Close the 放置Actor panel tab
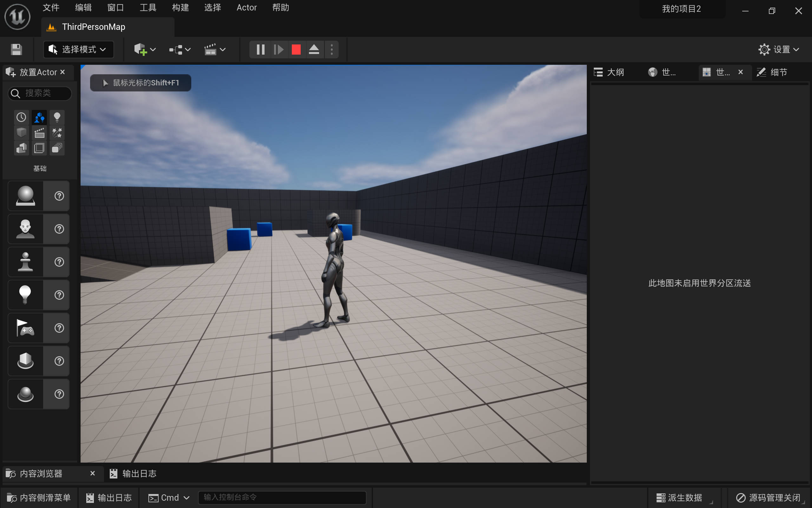The image size is (812, 508). point(62,72)
